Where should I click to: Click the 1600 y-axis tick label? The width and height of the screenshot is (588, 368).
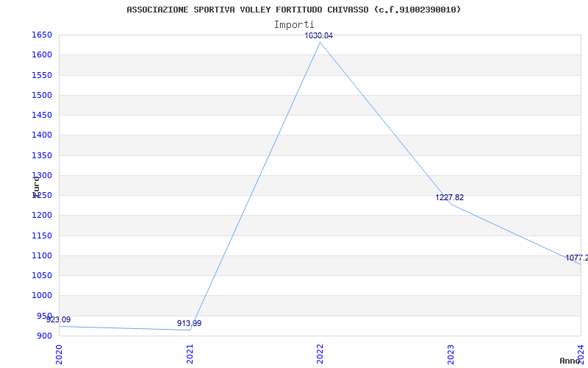[42, 55]
